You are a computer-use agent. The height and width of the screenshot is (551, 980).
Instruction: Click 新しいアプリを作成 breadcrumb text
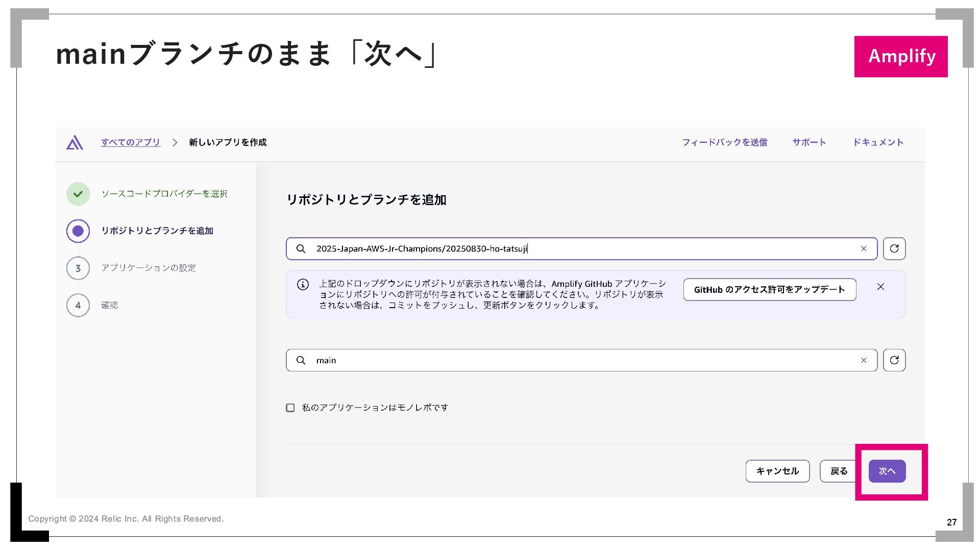click(228, 142)
